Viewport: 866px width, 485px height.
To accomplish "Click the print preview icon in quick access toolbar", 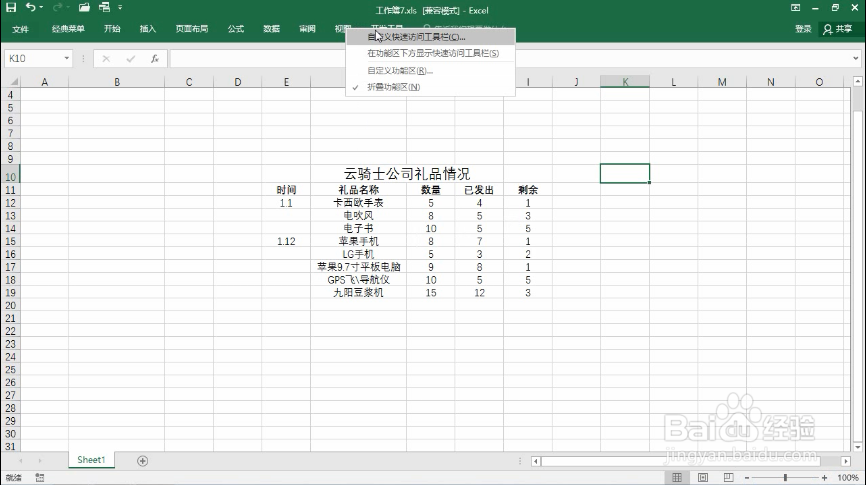I will coord(104,7).
